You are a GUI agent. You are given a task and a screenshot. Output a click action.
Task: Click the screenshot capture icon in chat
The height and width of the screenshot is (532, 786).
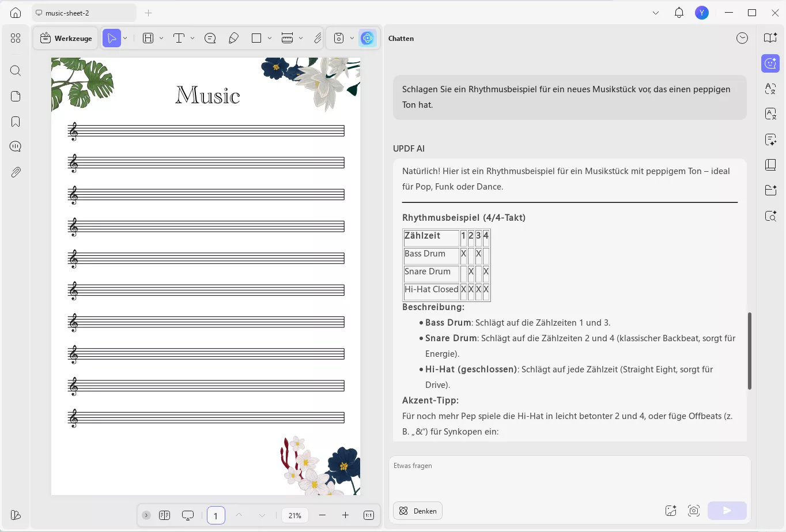click(694, 511)
